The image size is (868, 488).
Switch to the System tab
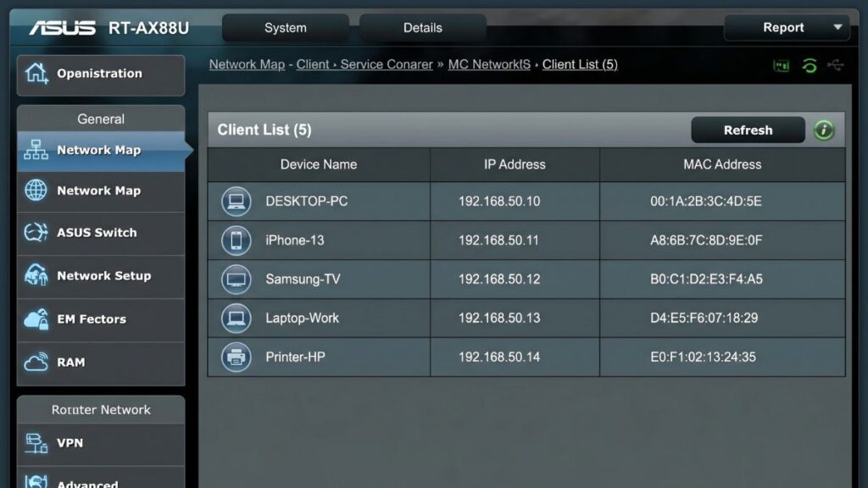pos(285,28)
